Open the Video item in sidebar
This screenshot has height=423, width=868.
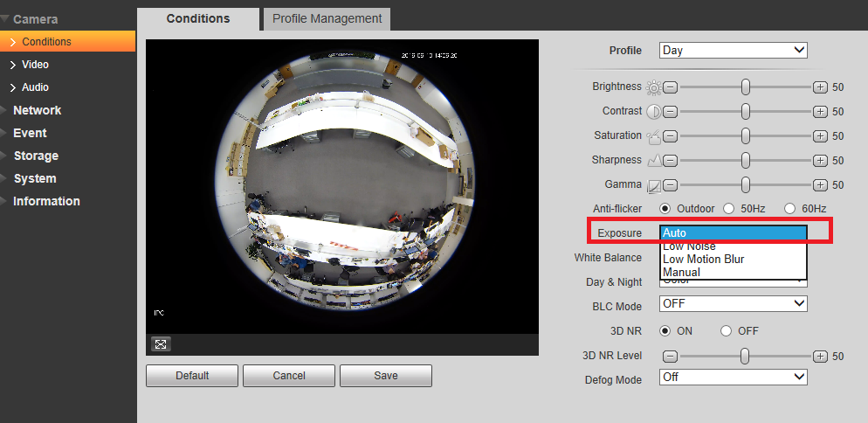[35, 65]
